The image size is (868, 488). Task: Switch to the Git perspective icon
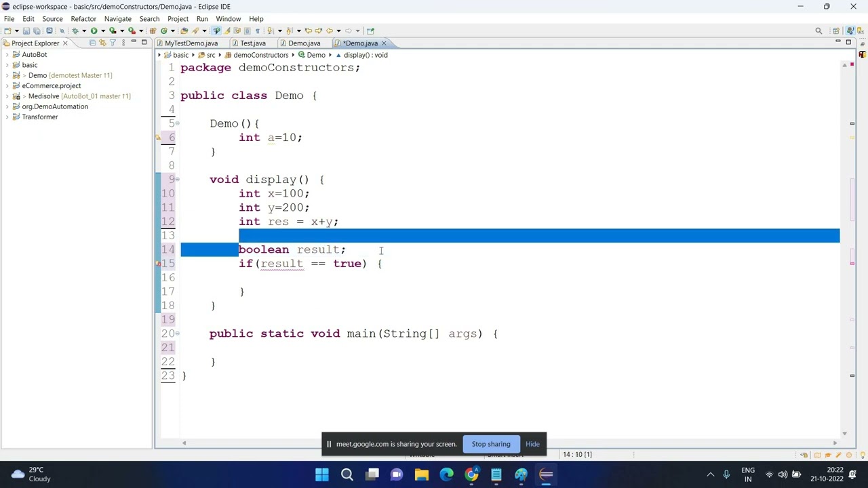tap(861, 30)
